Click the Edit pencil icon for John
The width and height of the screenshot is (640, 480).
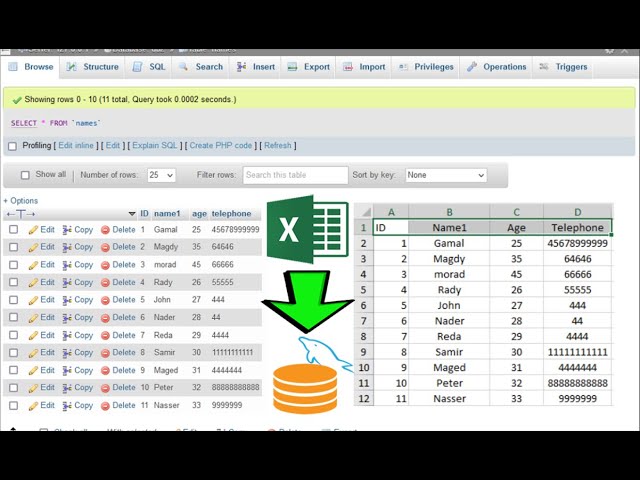tap(33, 300)
